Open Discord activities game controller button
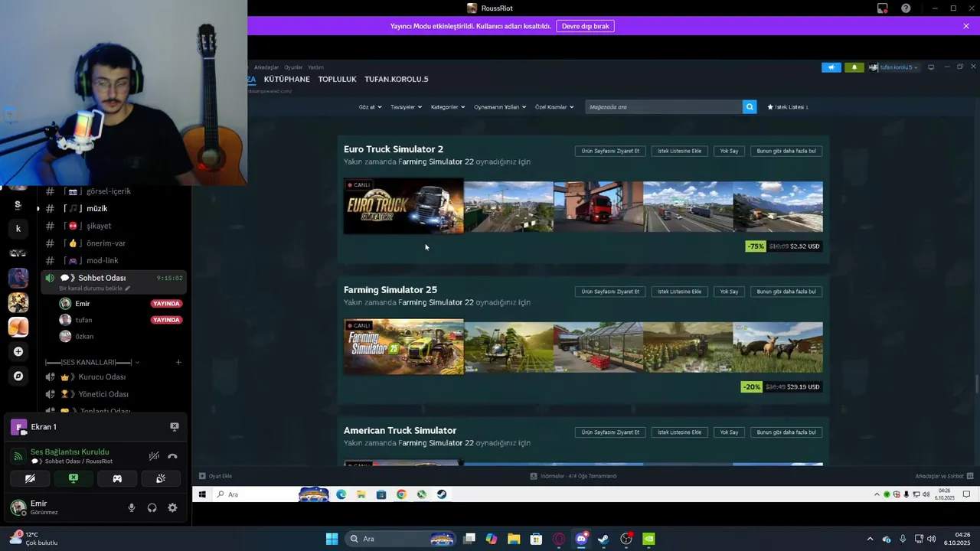 pos(117,478)
